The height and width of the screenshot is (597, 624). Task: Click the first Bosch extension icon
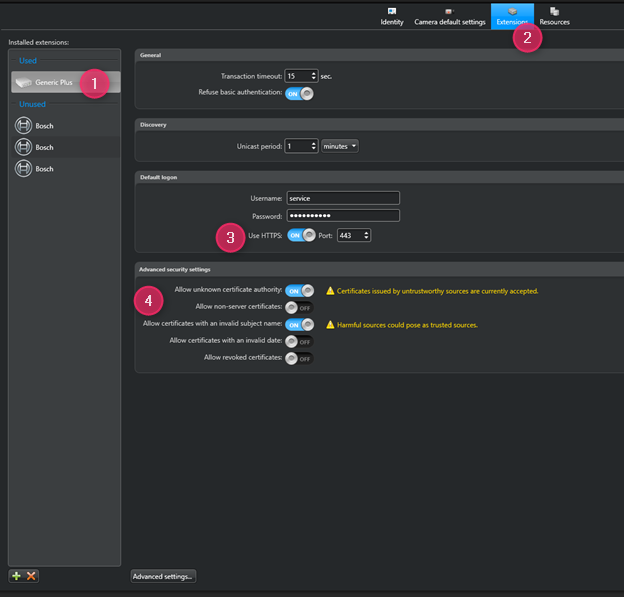pyautogui.click(x=23, y=126)
